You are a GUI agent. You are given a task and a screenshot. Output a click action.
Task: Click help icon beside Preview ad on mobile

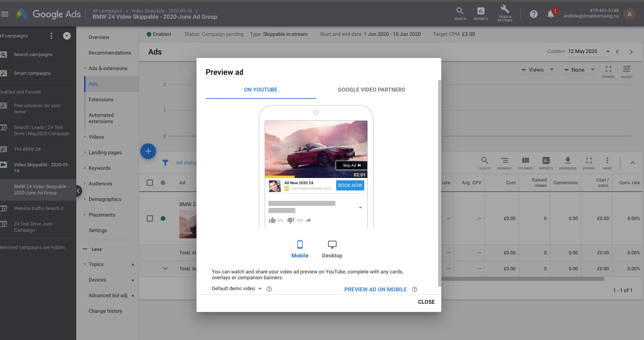pyautogui.click(x=414, y=289)
